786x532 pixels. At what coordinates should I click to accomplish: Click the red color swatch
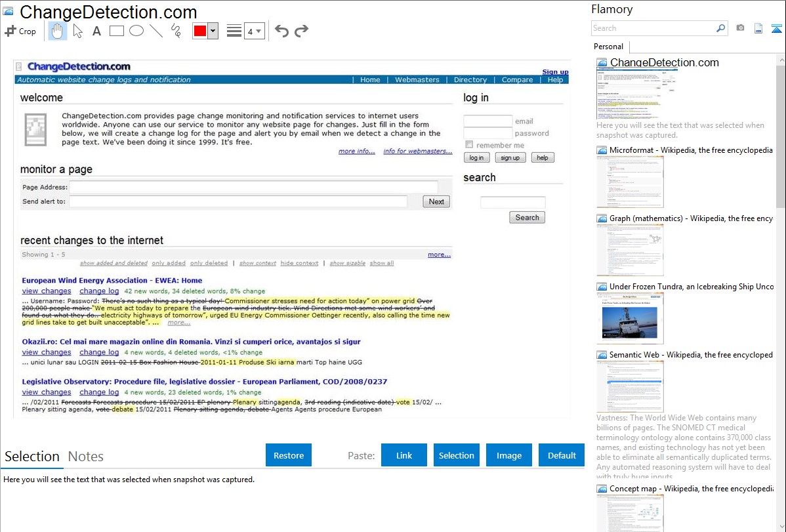(x=200, y=31)
